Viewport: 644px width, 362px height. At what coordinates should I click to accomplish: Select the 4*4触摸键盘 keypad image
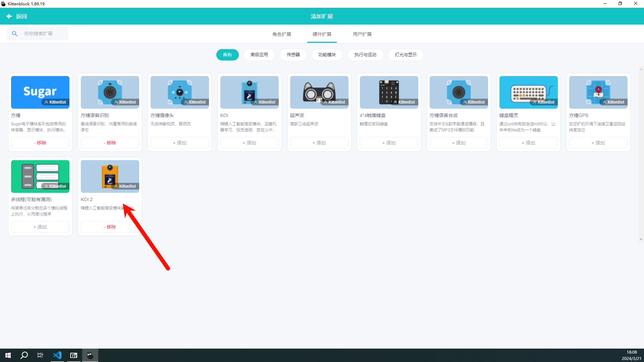coord(389,92)
